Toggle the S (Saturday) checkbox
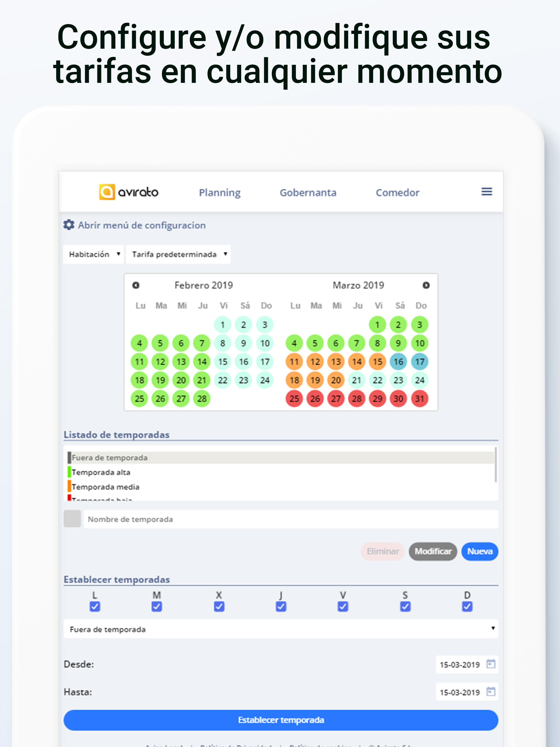Image resolution: width=560 pixels, height=747 pixels. tap(405, 606)
